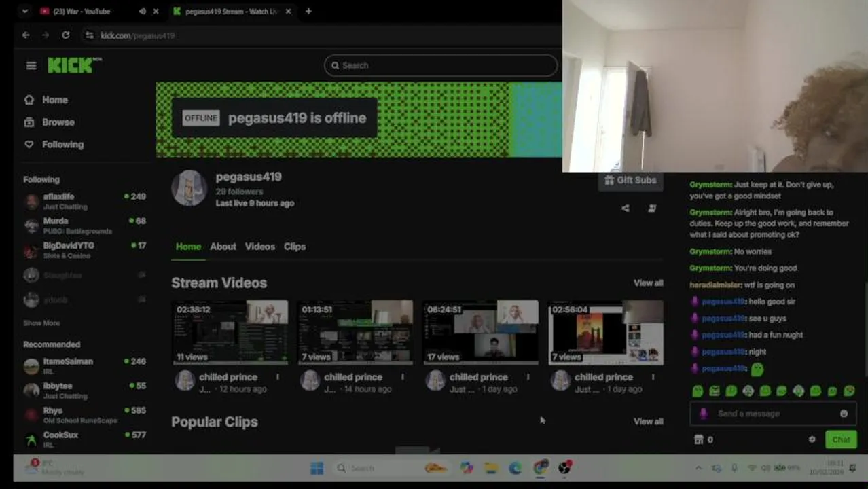Open followed channel BigDavidYTG

click(x=85, y=250)
